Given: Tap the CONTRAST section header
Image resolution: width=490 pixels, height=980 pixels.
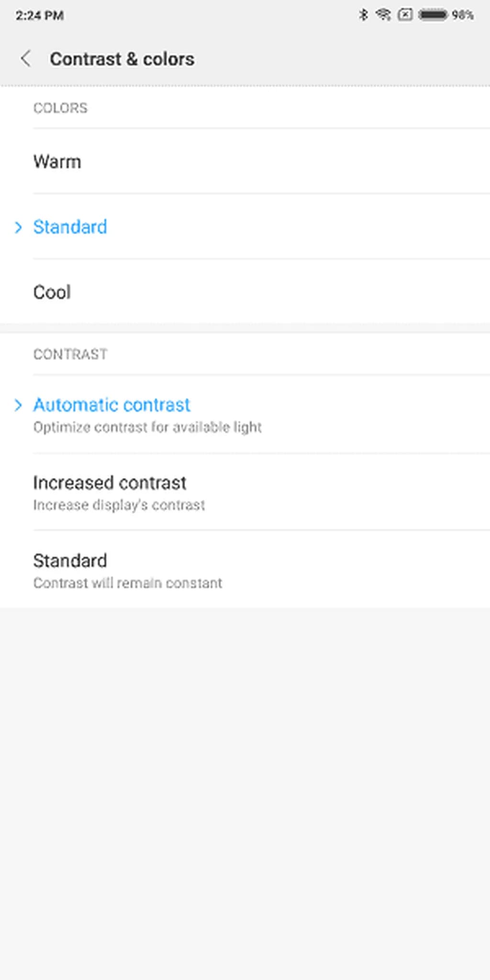Looking at the screenshot, I should coord(70,354).
